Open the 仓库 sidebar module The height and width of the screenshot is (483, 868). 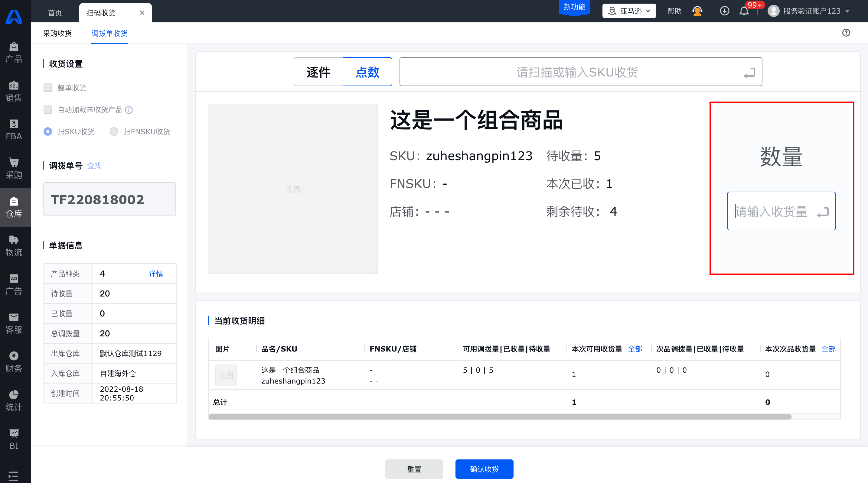point(14,207)
